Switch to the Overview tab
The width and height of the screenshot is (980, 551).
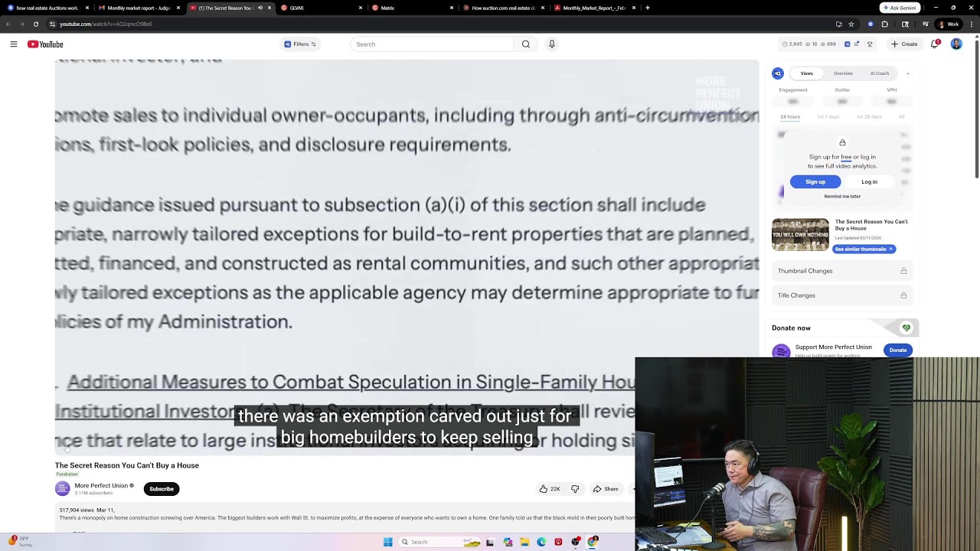coord(843,73)
